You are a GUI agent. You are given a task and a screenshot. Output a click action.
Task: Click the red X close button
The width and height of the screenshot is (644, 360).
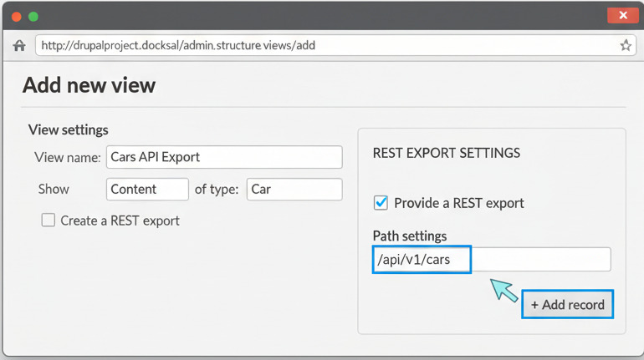pos(623,16)
